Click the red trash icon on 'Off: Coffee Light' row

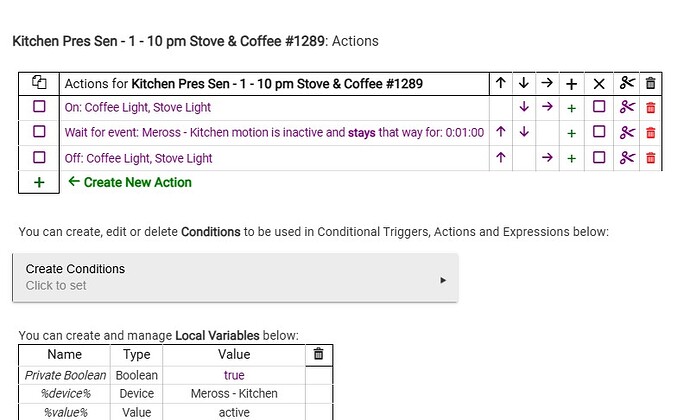click(x=650, y=157)
